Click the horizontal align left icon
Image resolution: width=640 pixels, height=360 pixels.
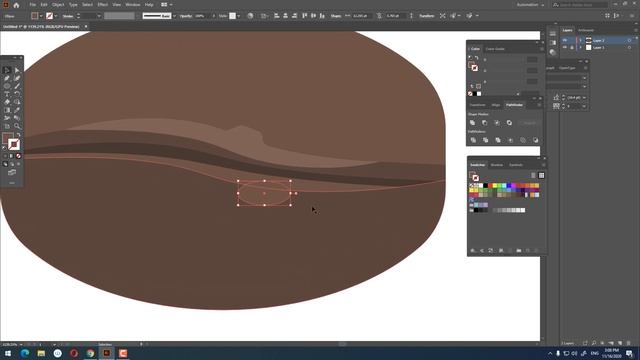pyautogui.click(x=276, y=16)
